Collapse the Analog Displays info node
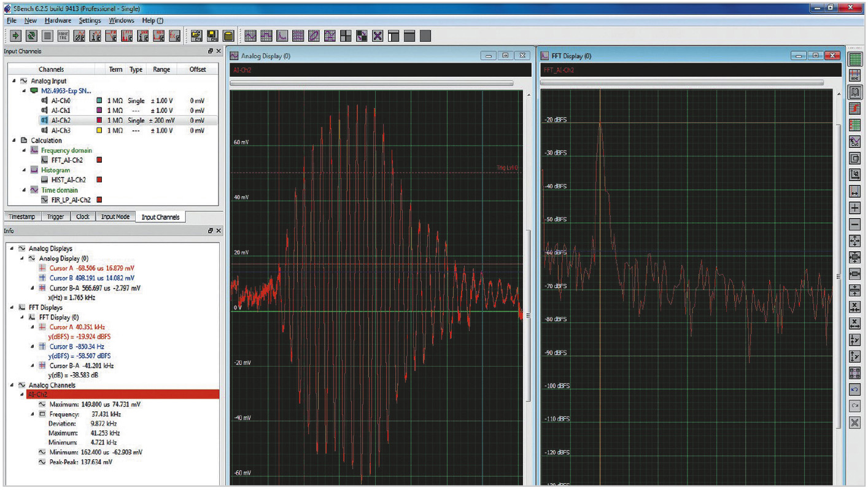 tap(13, 249)
